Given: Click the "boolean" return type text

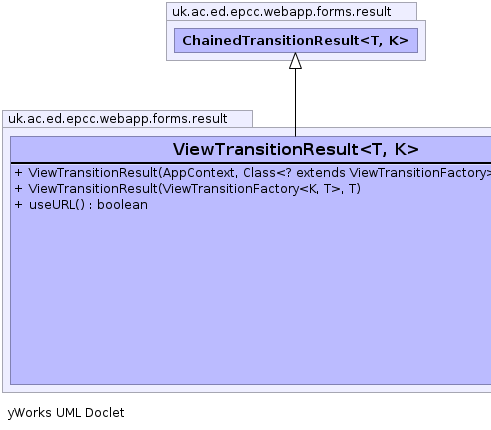Looking at the screenshot, I should coord(122,205).
